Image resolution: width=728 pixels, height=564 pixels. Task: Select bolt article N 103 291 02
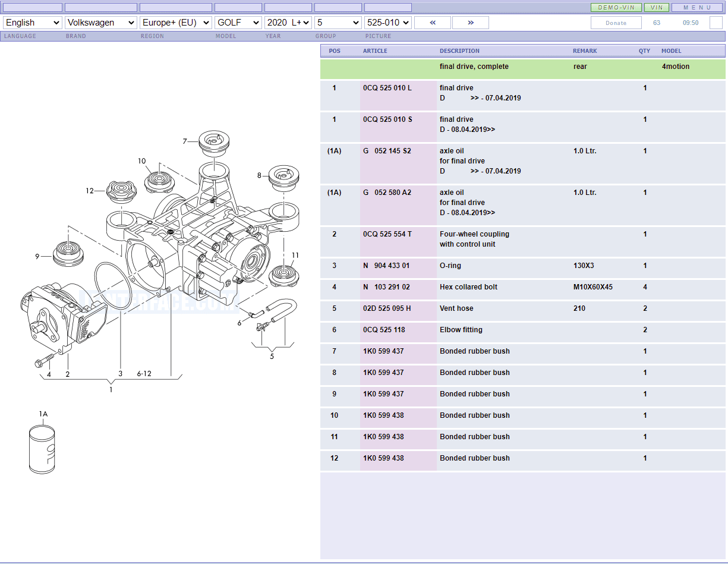386,287
